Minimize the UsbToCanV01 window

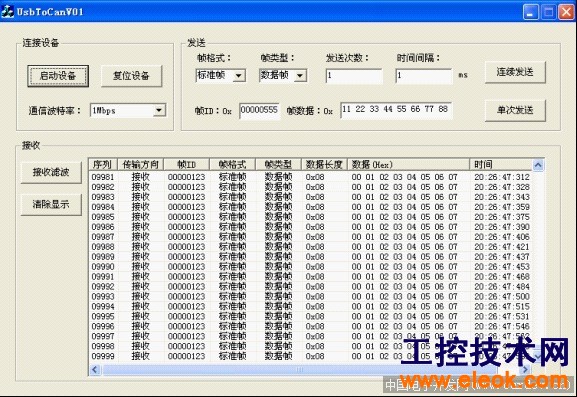coord(530,12)
